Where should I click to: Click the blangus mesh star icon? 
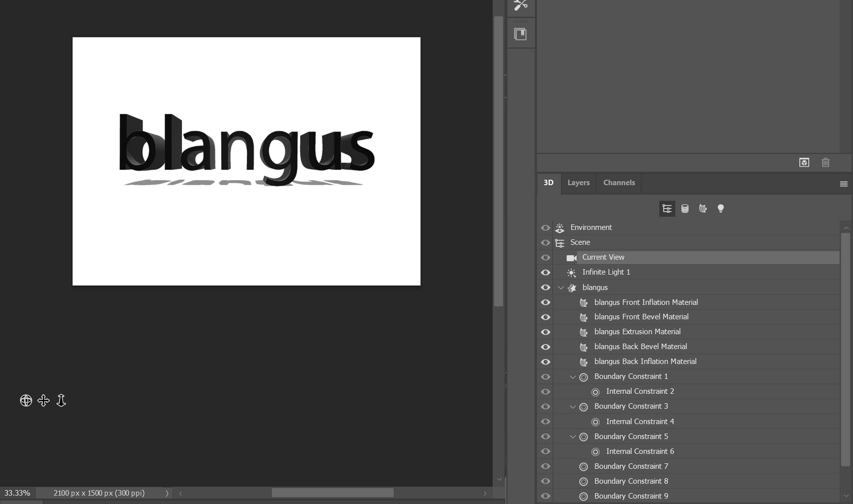click(572, 288)
